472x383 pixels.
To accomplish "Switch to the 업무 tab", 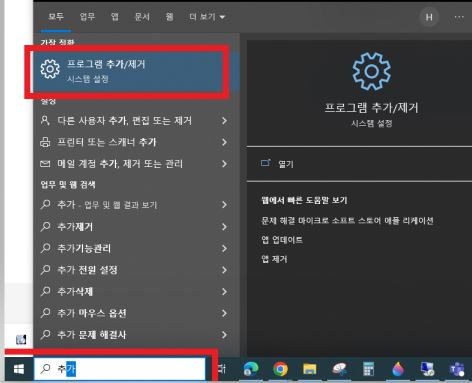I will click(x=87, y=16).
